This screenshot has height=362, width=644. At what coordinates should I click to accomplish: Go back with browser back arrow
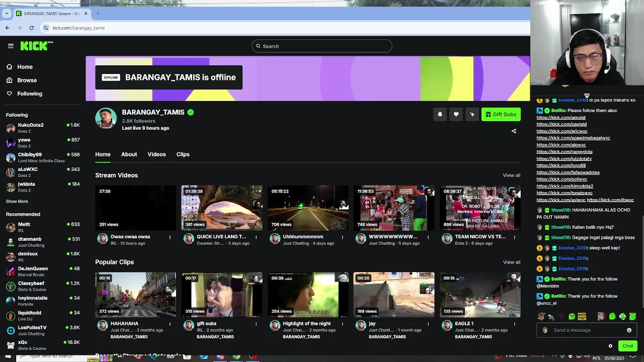tap(7, 28)
